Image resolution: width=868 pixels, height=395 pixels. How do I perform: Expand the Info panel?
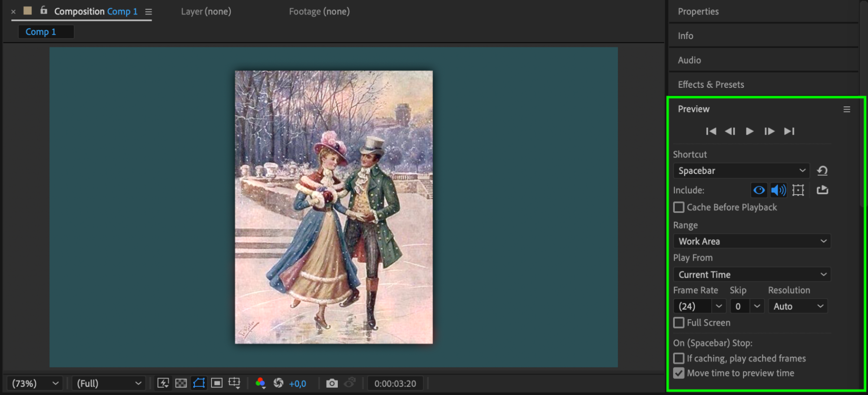click(686, 36)
